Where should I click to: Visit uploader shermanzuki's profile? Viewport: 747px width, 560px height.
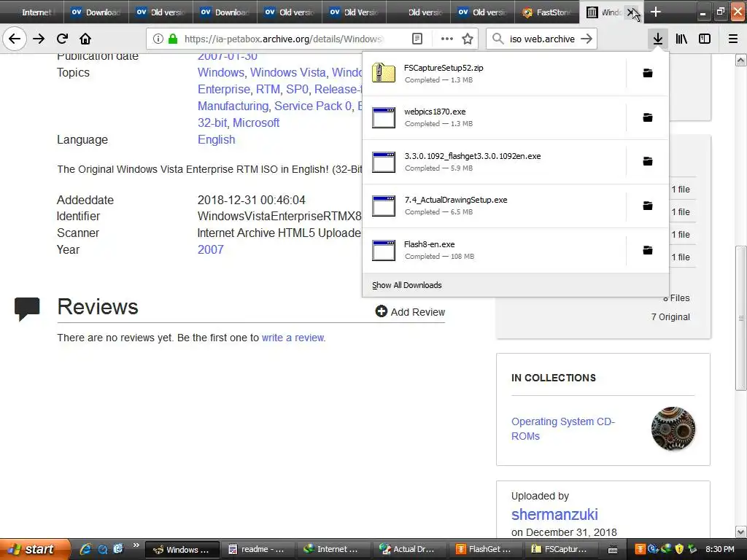point(554,514)
